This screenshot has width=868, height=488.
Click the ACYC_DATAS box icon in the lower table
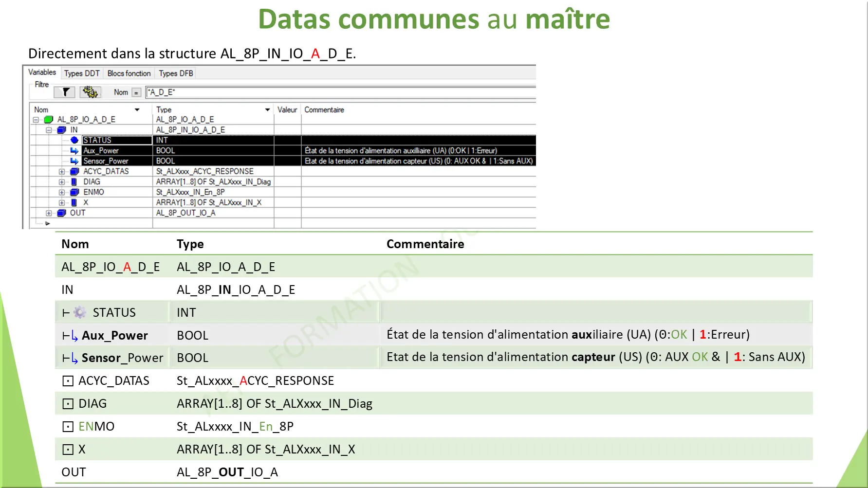(x=68, y=381)
